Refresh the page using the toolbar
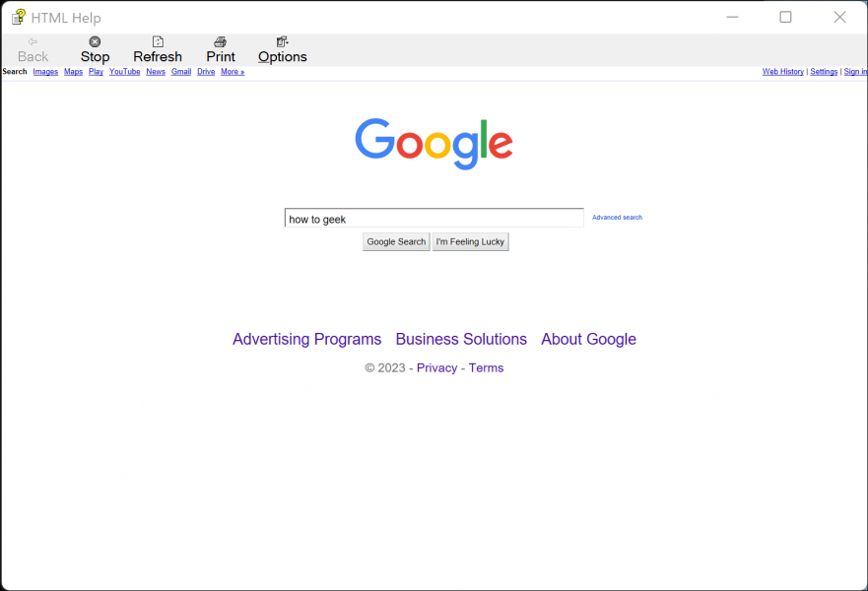This screenshot has height=591, width=868. click(158, 42)
